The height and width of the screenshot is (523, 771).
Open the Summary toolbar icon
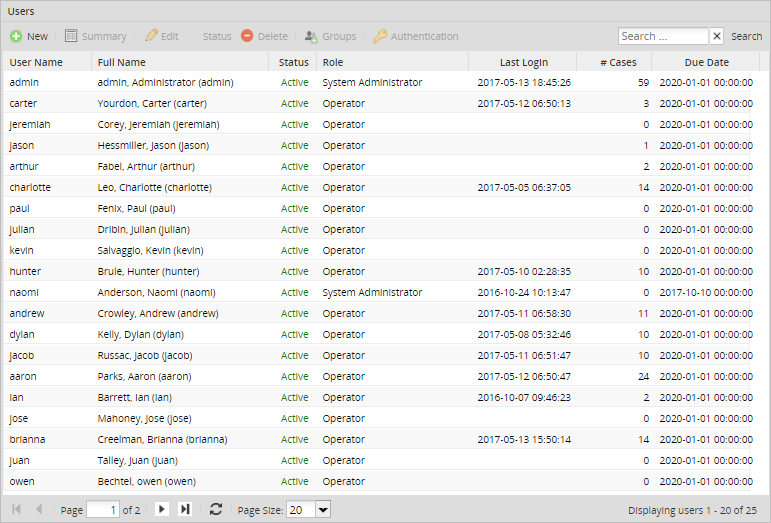(x=71, y=36)
